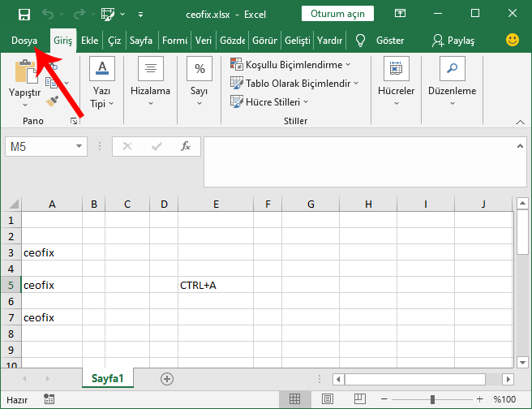Open Ribbon Display Options icon
The height and width of the screenshot is (409, 532).
(400, 14)
